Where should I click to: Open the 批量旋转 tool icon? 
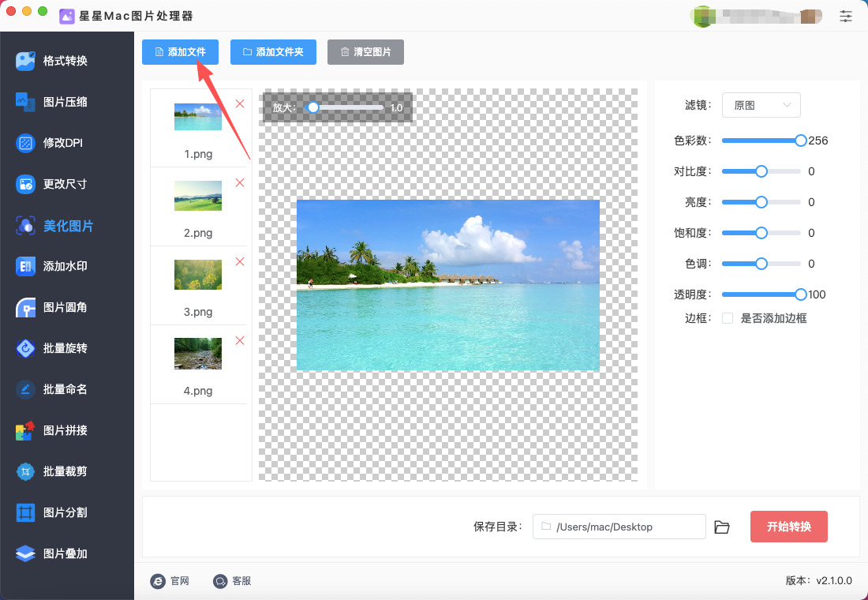[x=26, y=348]
